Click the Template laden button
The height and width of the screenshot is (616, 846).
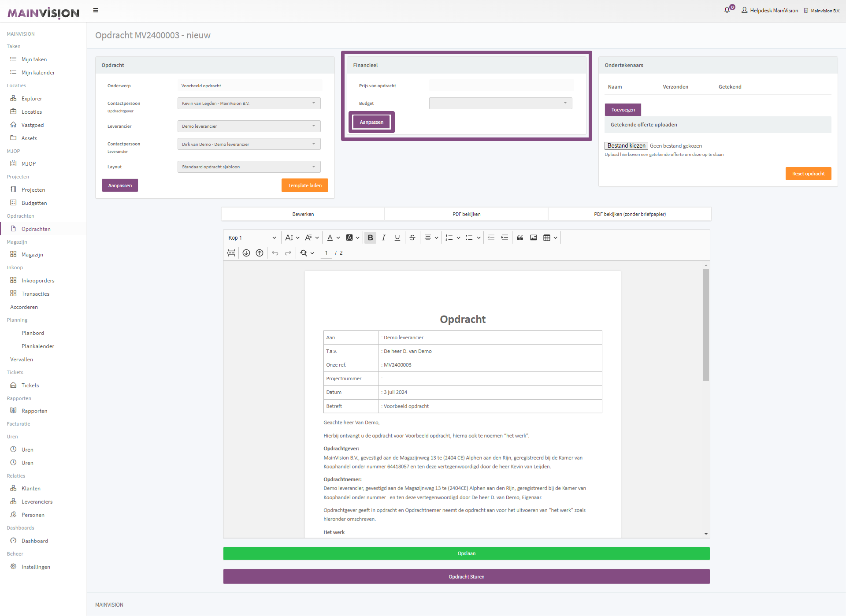[x=304, y=186]
